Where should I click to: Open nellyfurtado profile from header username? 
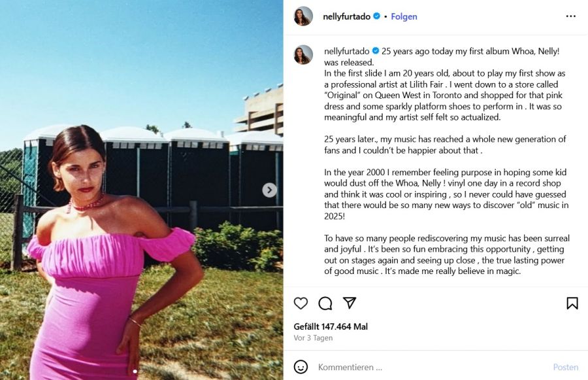coord(346,16)
